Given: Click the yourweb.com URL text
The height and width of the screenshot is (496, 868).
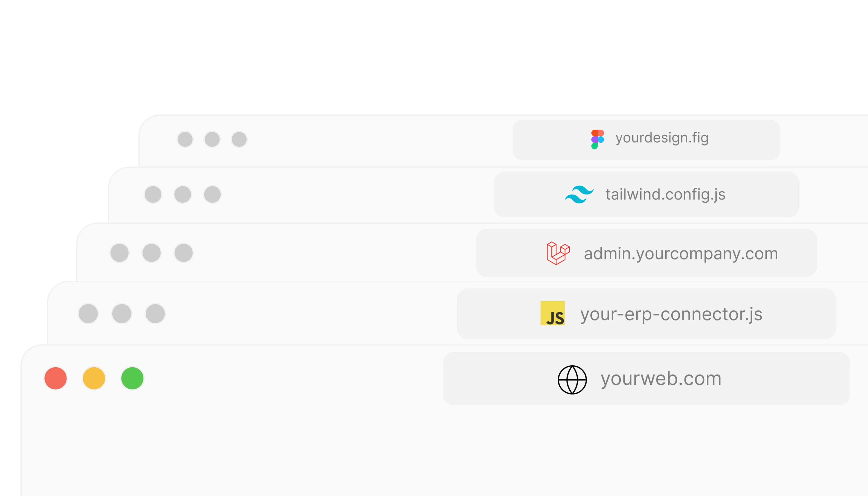Looking at the screenshot, I should coord(661,379).
